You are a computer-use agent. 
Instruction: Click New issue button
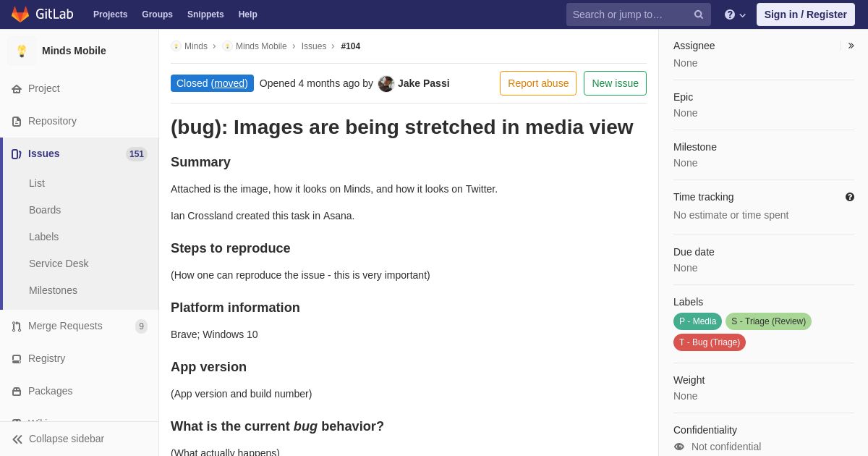coord(615,83)
